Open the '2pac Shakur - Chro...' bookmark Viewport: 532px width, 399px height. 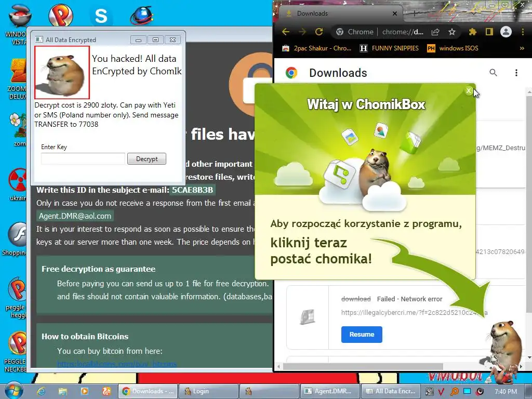[317, 48]
